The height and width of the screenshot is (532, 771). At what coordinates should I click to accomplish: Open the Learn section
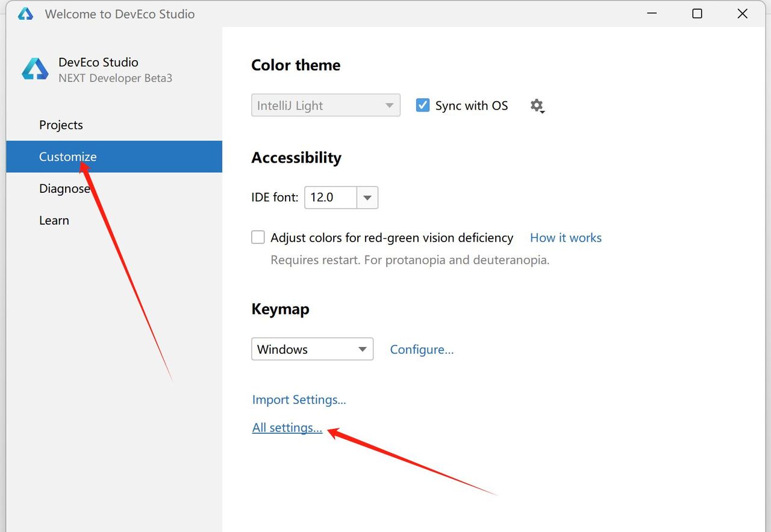54,221
